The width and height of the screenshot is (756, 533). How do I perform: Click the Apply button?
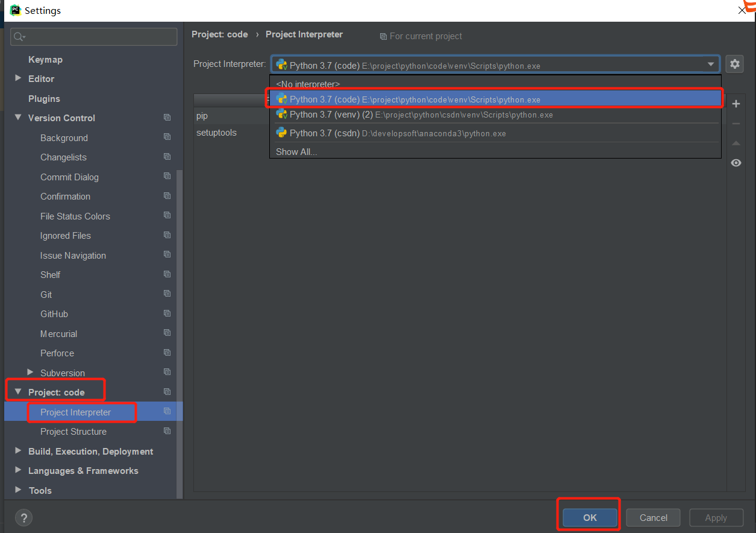716,517
